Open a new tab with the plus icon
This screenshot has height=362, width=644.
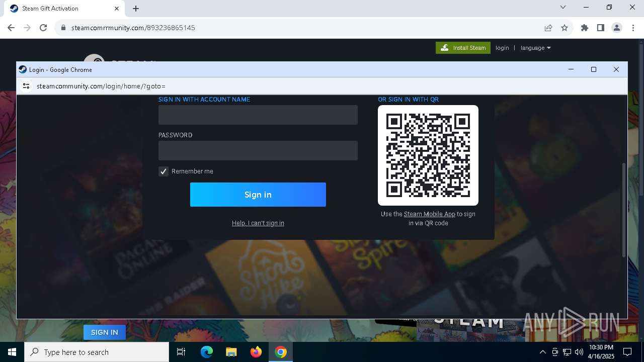pyautogui.click(x=136, y=9)
